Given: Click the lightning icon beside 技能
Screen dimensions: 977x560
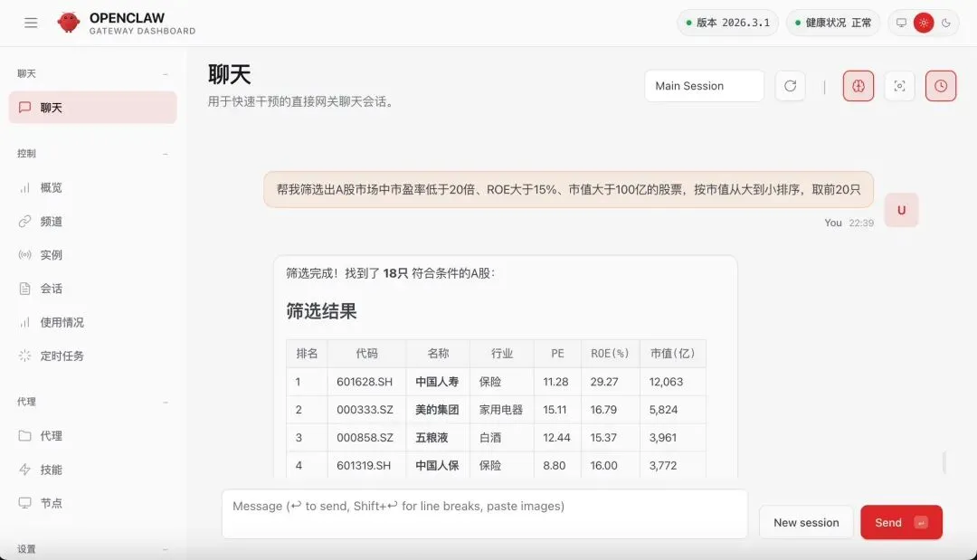Looking at the screenshot, I should tap(25, 469).
